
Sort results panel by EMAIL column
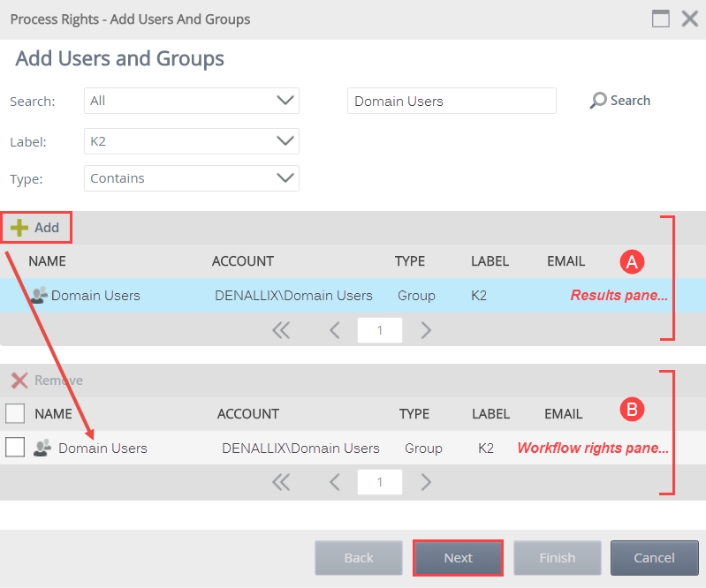[566, 261]
